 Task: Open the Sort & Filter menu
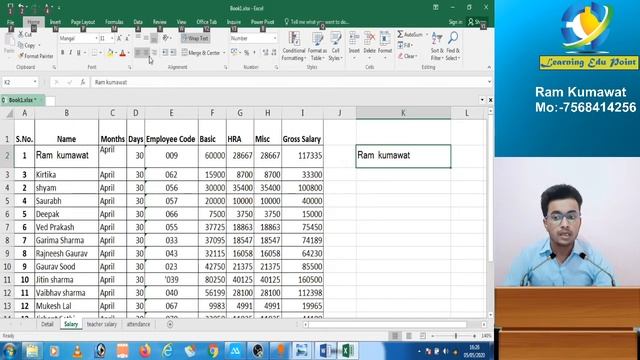pyautogui.click(x=437, y=46)
